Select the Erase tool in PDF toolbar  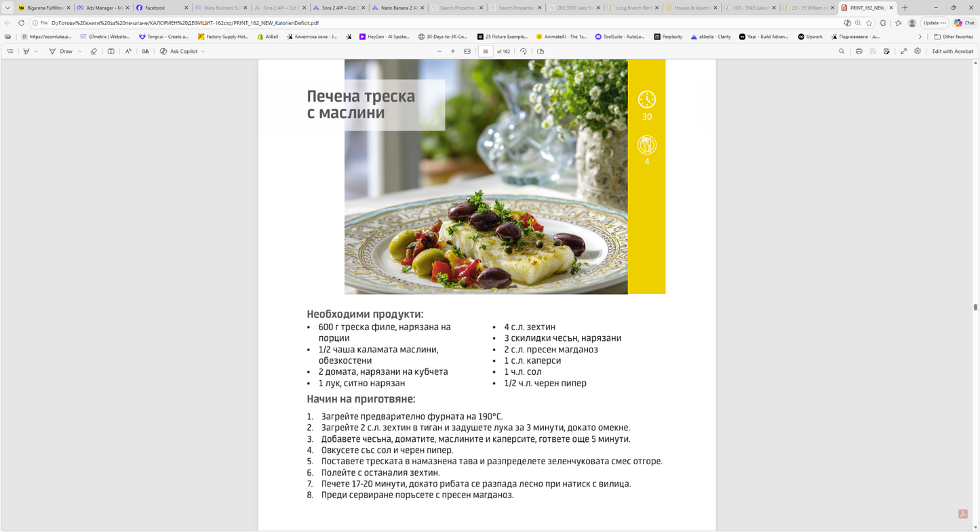click(x=94, y=52)
